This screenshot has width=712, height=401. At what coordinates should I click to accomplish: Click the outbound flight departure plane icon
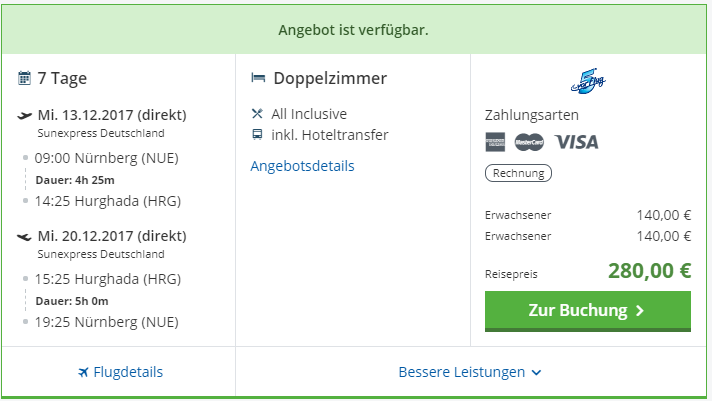25,115
